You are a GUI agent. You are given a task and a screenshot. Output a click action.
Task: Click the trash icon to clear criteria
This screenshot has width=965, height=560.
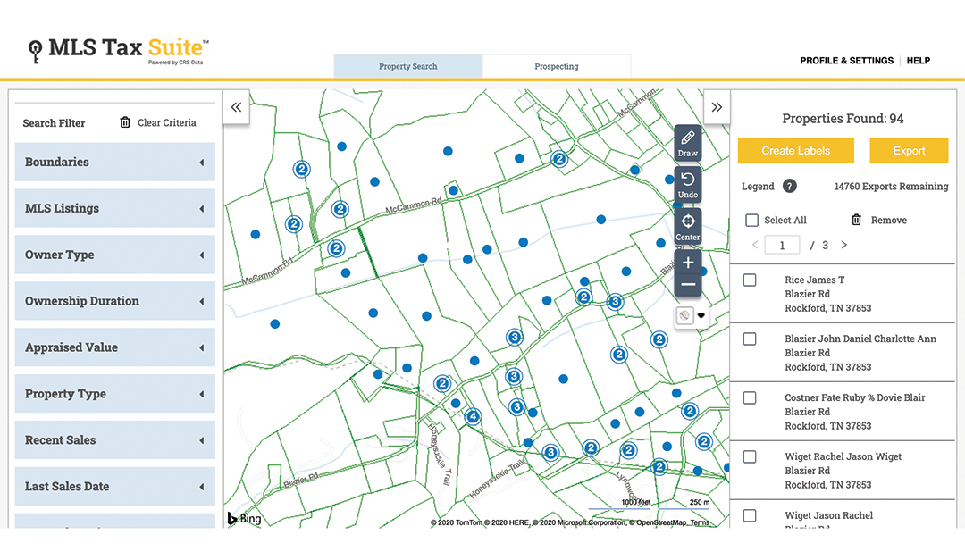point(125,122)
